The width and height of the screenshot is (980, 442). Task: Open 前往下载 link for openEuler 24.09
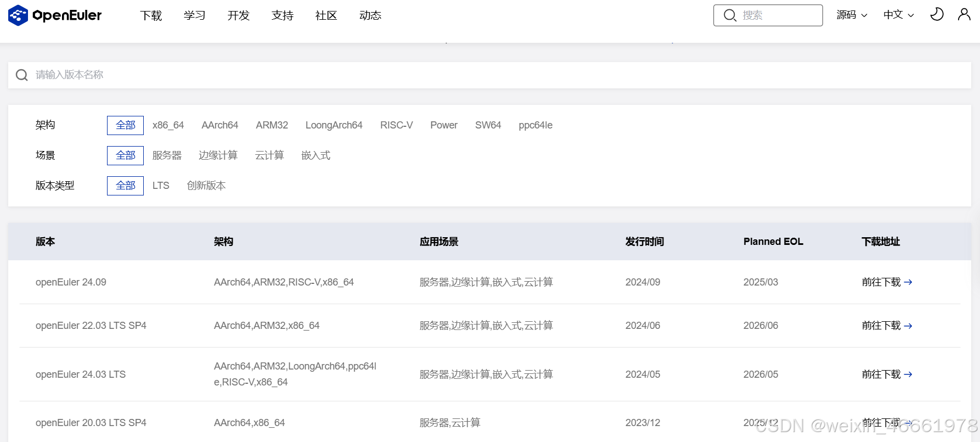887,282
